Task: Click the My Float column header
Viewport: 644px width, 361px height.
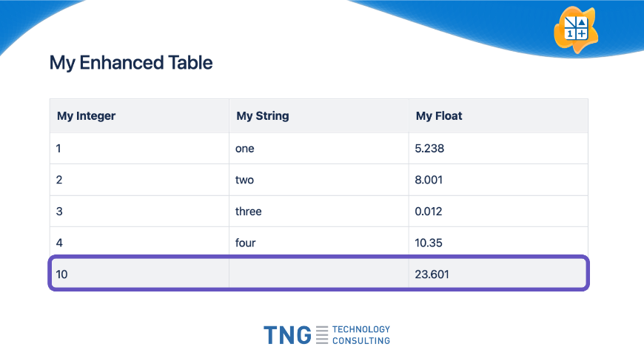Action: click(439, 116)
